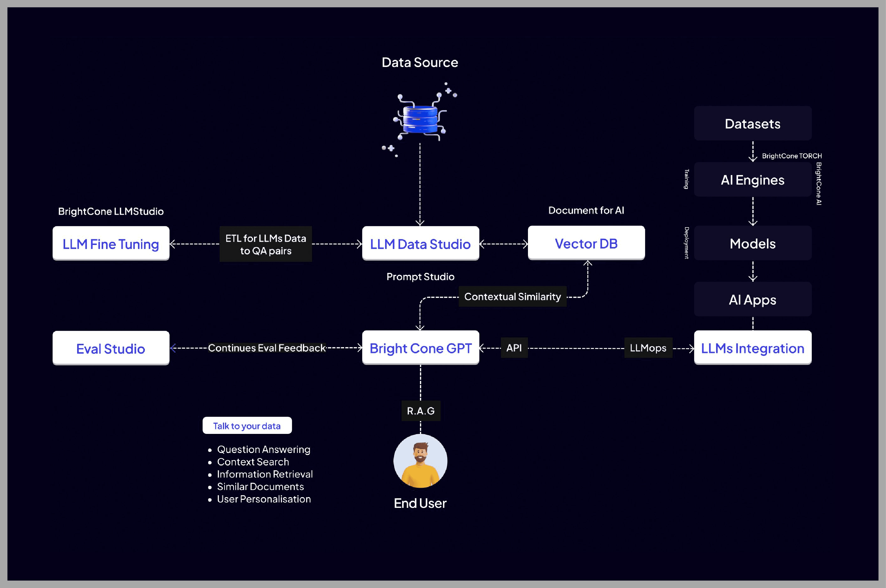The width and height of the screenshot is (886, 588).
Task: Click the vertical Training label
Action: [x=687, y=179]
